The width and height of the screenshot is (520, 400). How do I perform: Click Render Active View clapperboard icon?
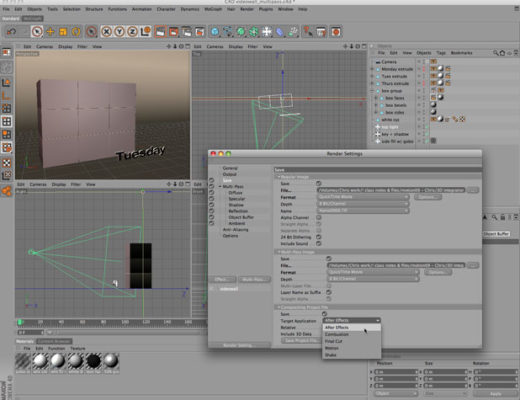[160, 32]
